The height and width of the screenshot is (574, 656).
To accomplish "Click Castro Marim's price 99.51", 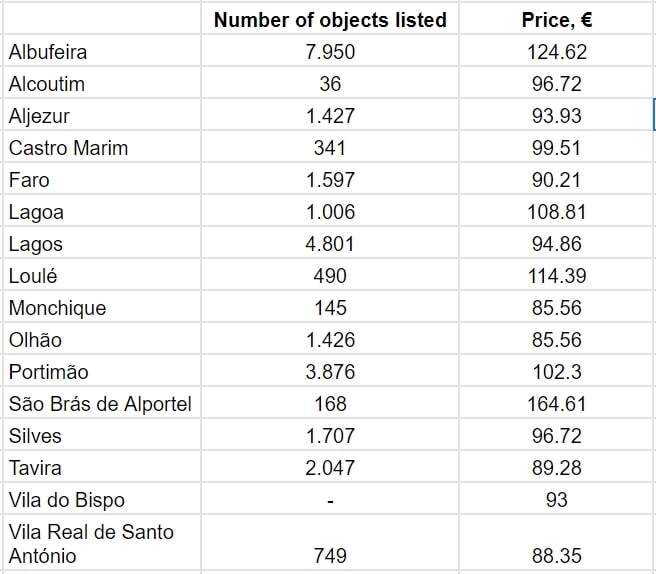I will [x=557, y=148].
